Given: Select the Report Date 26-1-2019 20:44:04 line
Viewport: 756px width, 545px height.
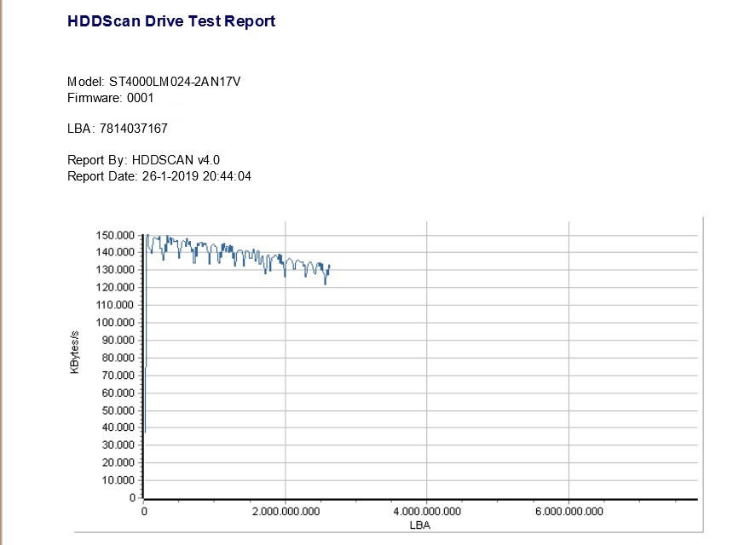Looking at the screenshot, I should pyautogui.click(x=159, y=176).
